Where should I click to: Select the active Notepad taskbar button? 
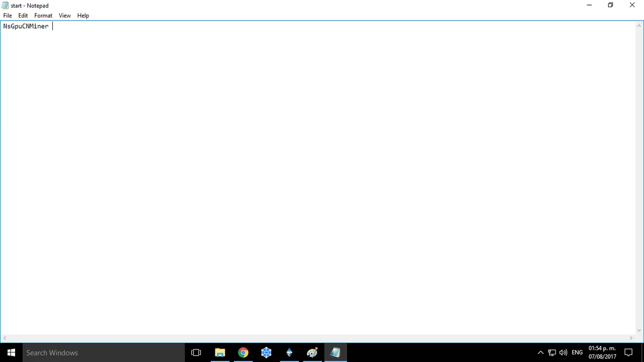coord(336,352)
